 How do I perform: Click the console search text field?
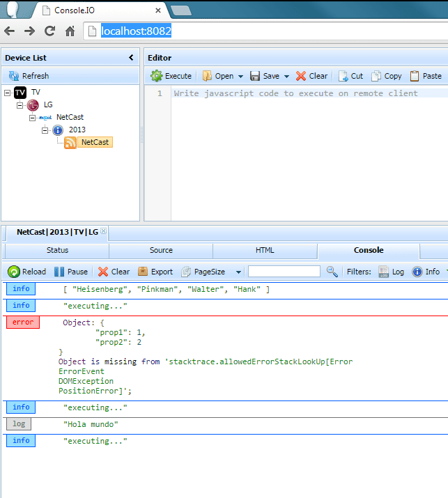[284, 272]
